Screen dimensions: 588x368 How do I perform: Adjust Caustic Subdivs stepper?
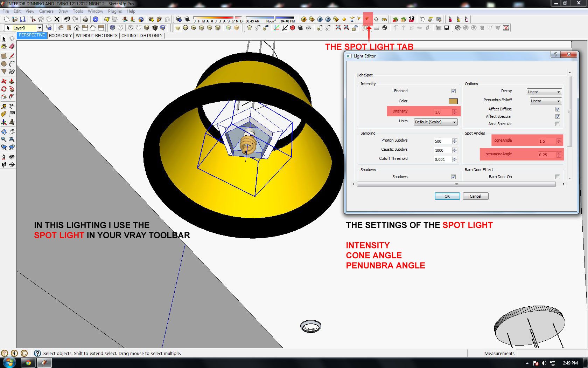pos(454,150)
